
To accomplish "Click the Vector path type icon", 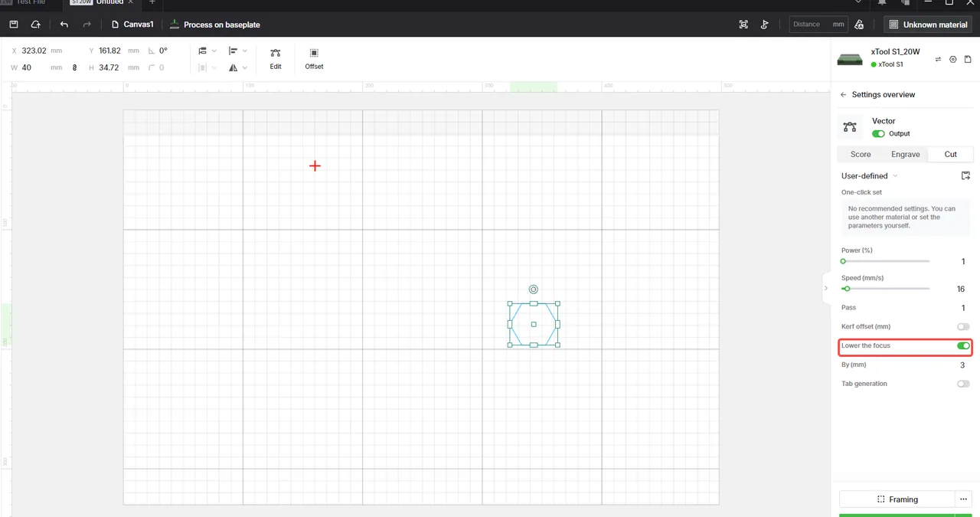I will point(849,127).
